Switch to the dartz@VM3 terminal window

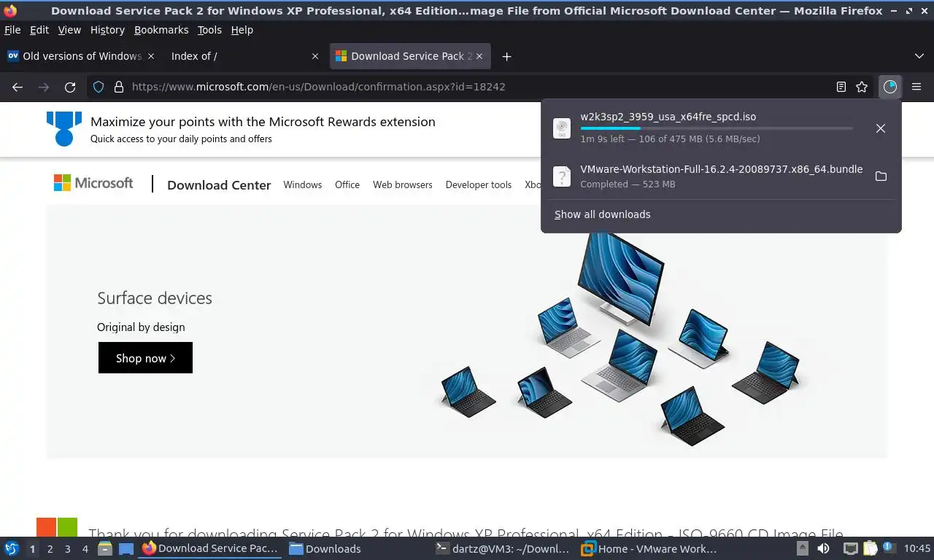click(x=502, y=548)
